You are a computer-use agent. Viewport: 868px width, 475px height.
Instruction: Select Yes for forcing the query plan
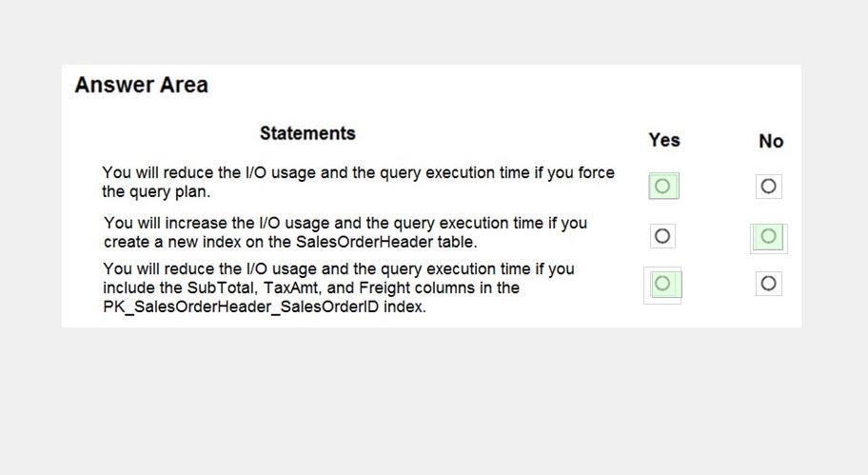(x=663, y=186)
